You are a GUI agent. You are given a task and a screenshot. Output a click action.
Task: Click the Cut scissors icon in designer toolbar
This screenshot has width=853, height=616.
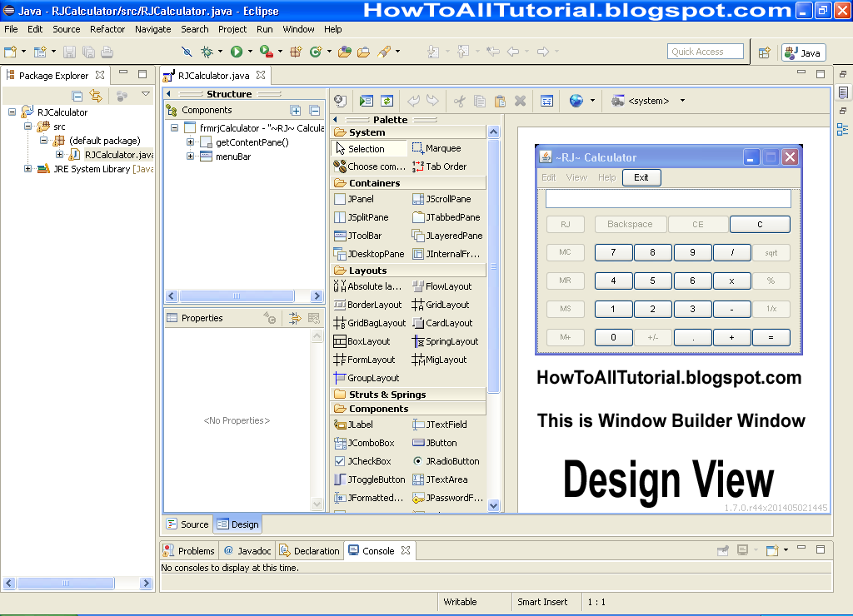click(460, 101)
